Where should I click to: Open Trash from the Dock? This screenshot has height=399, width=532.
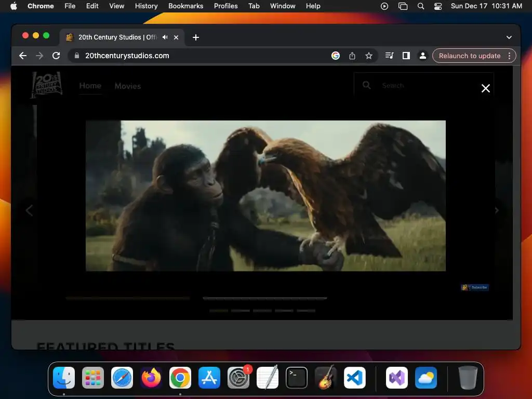(x=468, y=378)
